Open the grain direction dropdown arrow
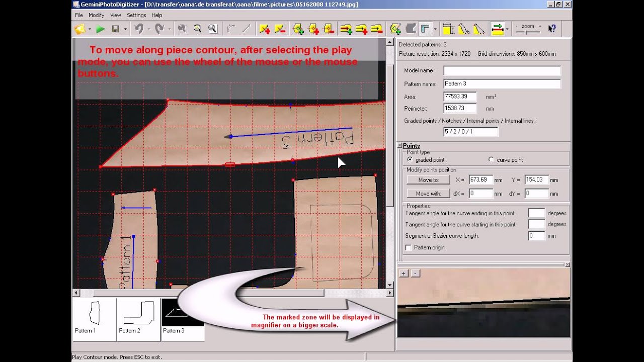Image resolution: width=644 pixels, height=362 pixels. pyautogui.click(x=507, y=29)
